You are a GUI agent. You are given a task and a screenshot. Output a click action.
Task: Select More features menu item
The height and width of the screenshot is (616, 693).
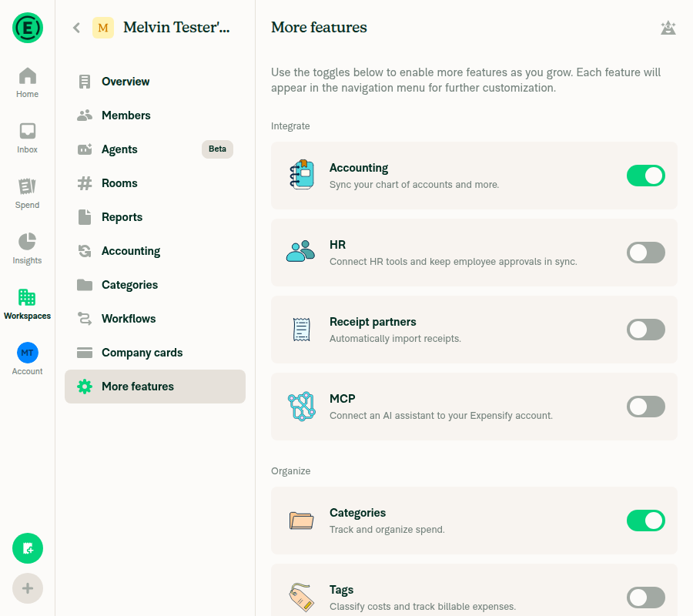point(155,387)
